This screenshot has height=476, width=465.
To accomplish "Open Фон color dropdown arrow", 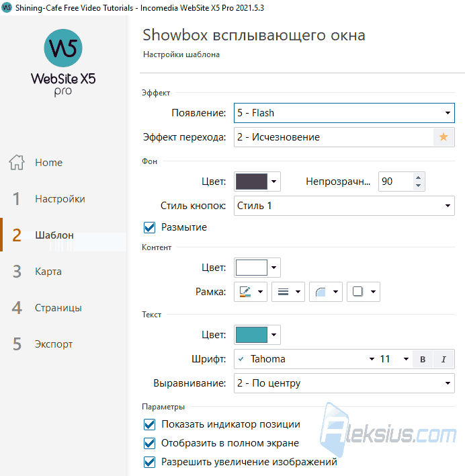I will [274, 182].
